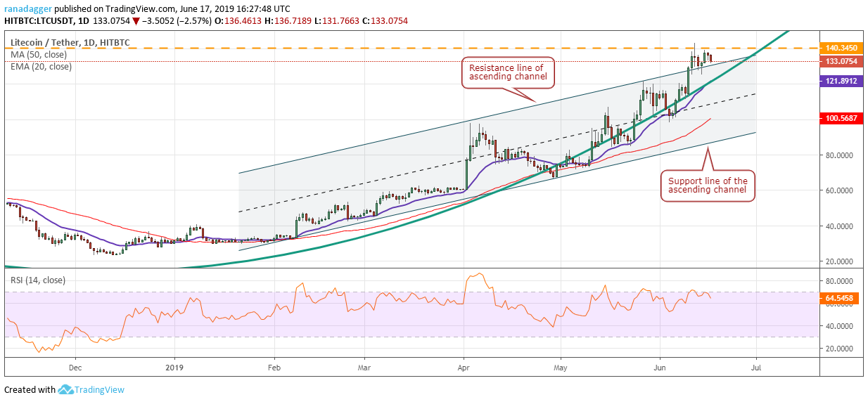Click the MA (50, close) indicator label
868x402 pixels.
click(x=39, y=54)
